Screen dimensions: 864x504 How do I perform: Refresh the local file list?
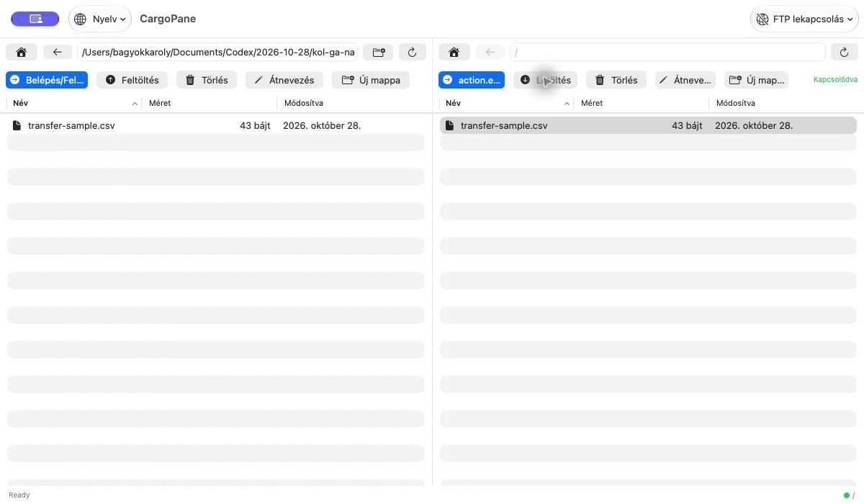tap(412, 52)
